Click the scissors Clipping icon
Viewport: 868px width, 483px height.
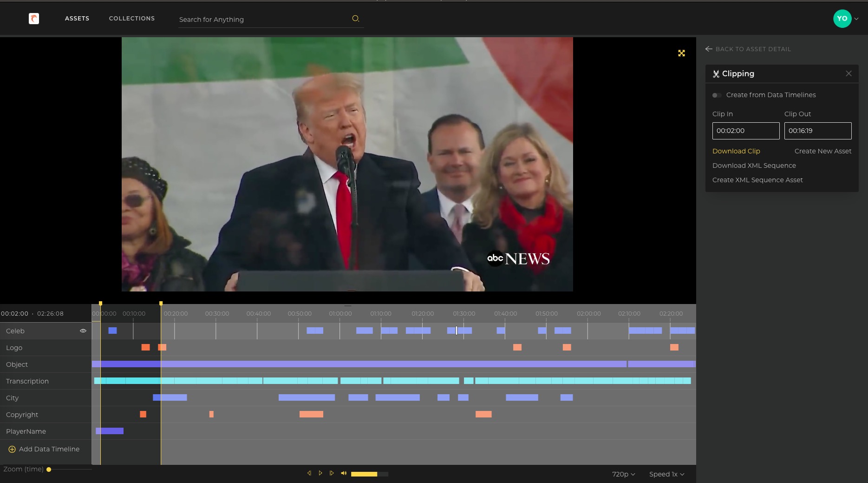(x=716, y=74)
